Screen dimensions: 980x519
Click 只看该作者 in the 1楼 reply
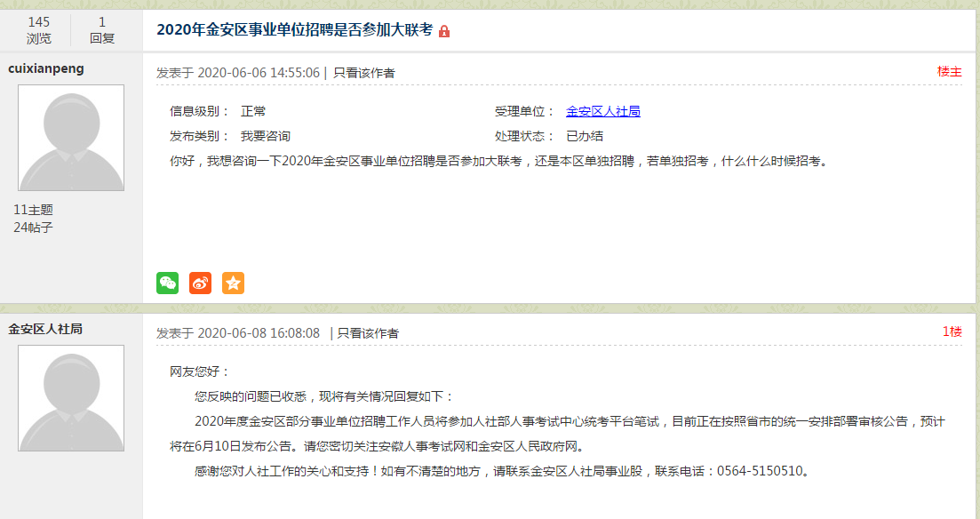pos(368,333)
